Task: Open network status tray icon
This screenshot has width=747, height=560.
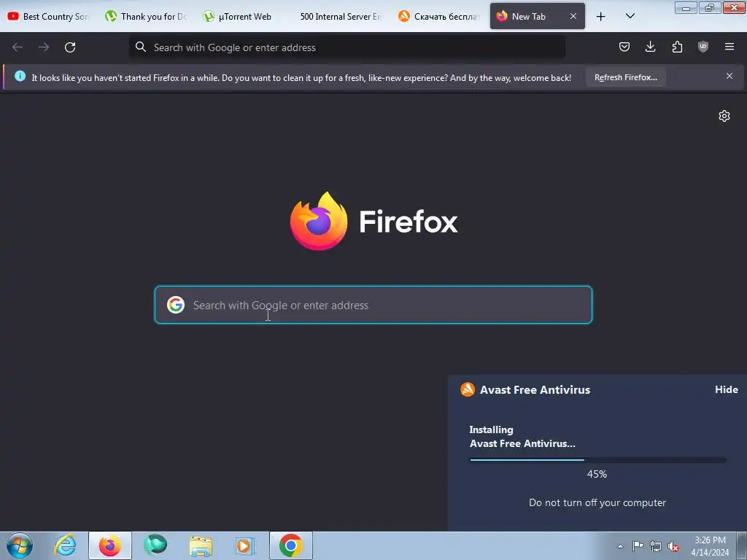Action: (x=656, y=546)
